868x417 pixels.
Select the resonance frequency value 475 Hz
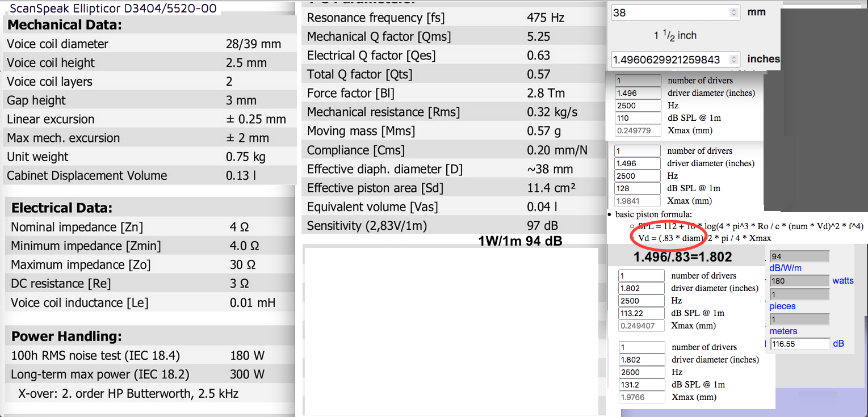tap(546, 18)
